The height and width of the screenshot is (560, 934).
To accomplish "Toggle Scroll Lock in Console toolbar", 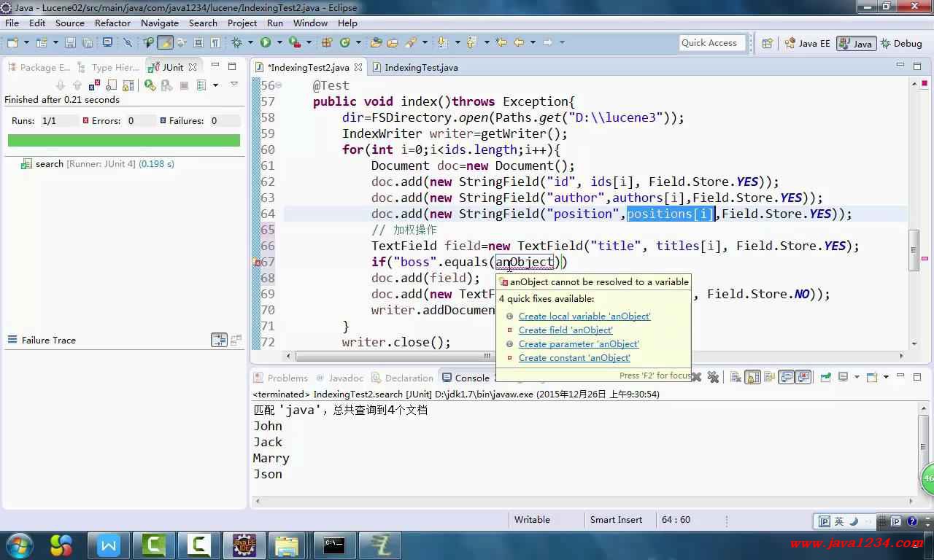I will (x=752, y=377).
